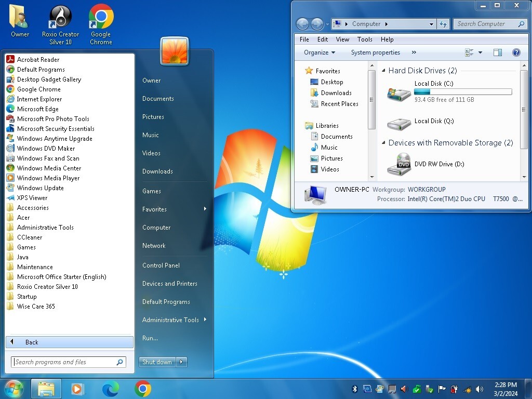This screenshot has width=532, height=399.
Task: Open the View menu
Action: [342, 39]
